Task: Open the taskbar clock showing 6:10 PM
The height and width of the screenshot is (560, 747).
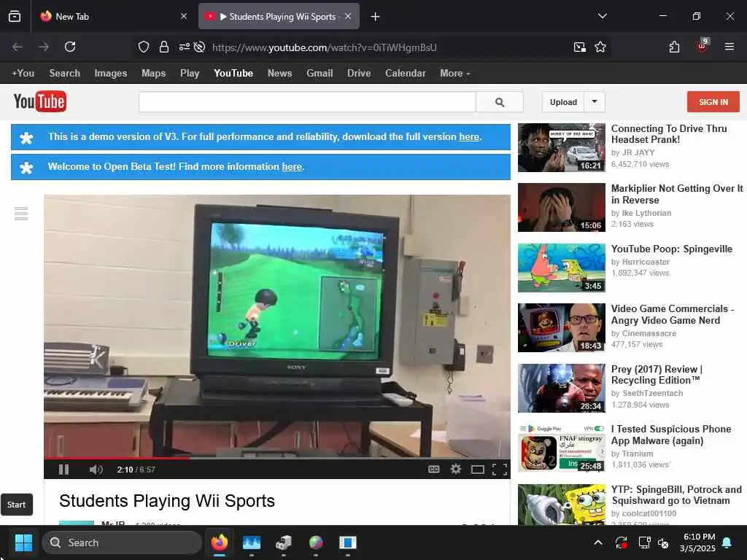Action: pos(697,542)
